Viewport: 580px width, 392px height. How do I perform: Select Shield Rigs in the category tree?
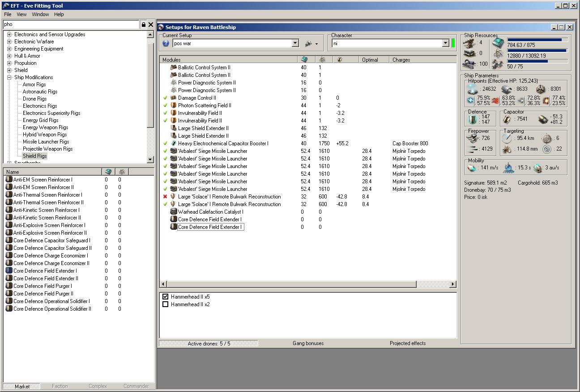click(34, 156)
